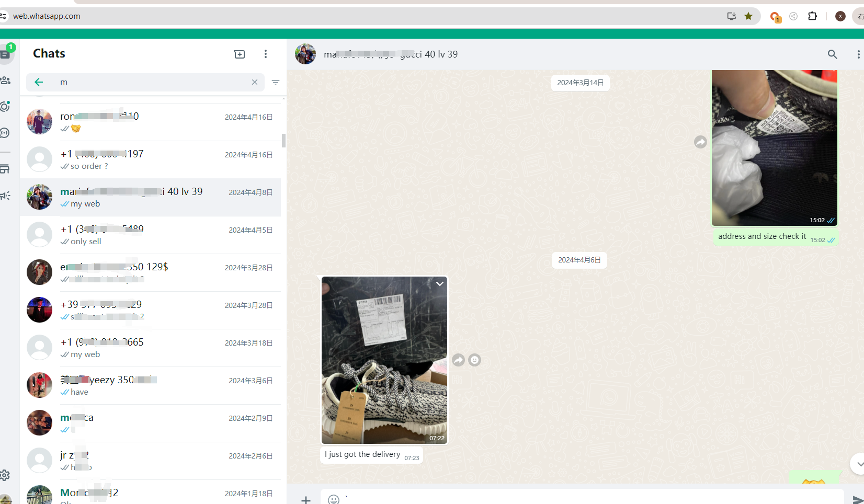Bookmark star icon in address bar

pos(748,16)
